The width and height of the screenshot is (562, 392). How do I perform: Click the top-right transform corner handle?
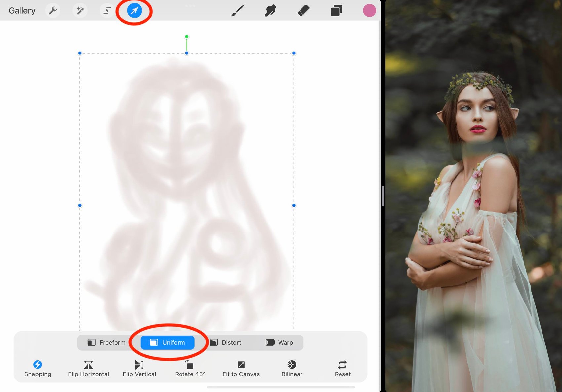coord(294,53)
